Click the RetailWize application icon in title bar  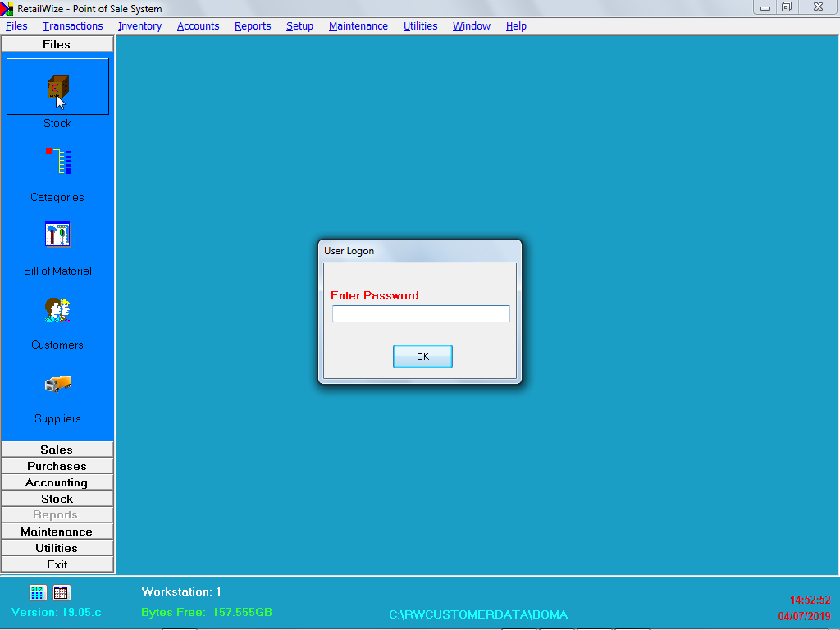coord(8,9)
